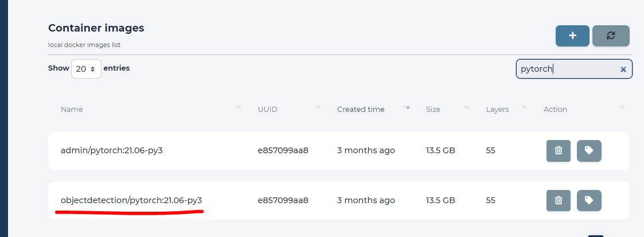Refresh the container images list

point(611,36)
